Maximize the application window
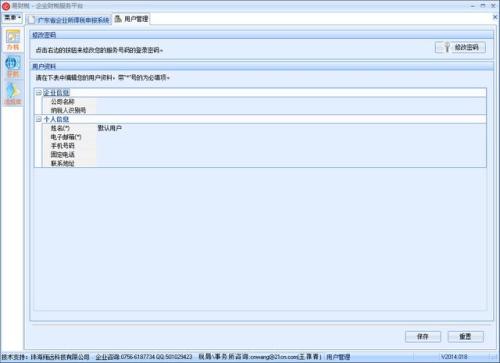The height and width of the screenshot is (363, 500). 483,6
